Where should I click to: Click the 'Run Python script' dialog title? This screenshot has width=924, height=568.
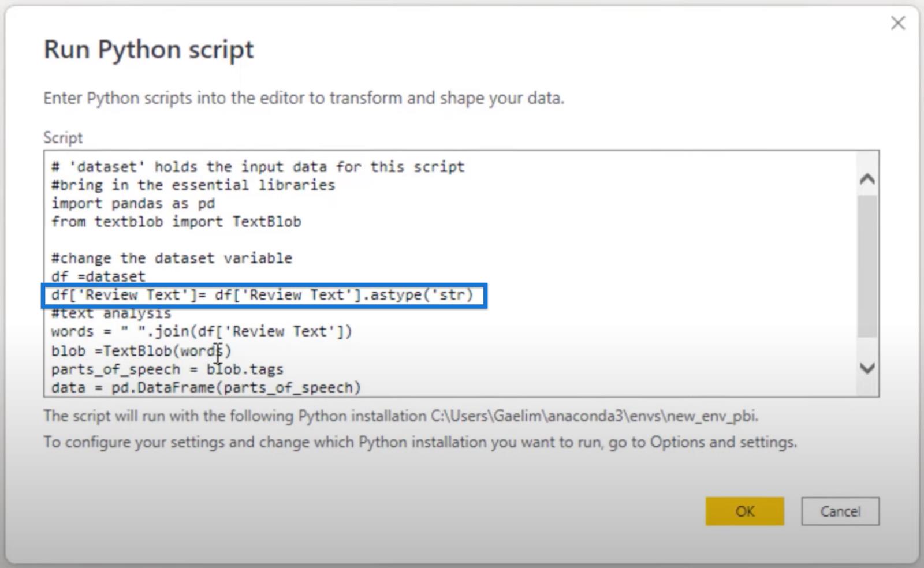click(x=149, y=50)
